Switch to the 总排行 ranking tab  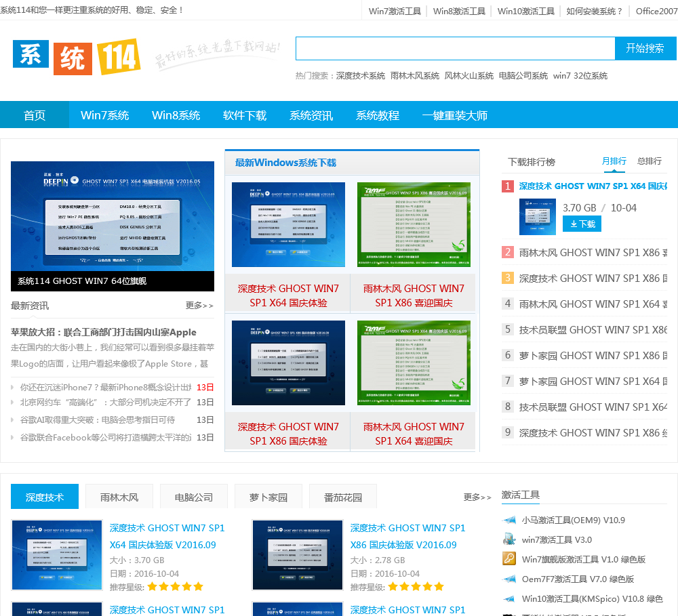click(650, 162)
